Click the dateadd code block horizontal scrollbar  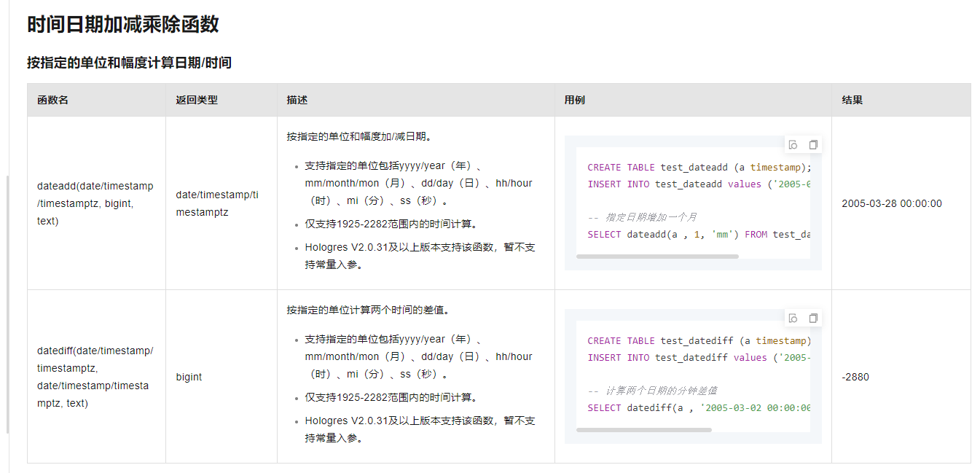pyautogui.click(x=657, y=257)
